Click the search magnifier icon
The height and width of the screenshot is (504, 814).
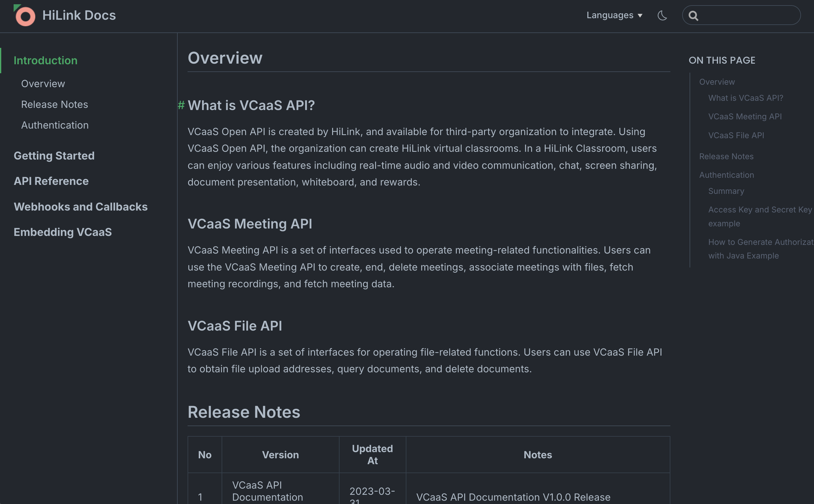pyautogui.click(x=693, y=16)
